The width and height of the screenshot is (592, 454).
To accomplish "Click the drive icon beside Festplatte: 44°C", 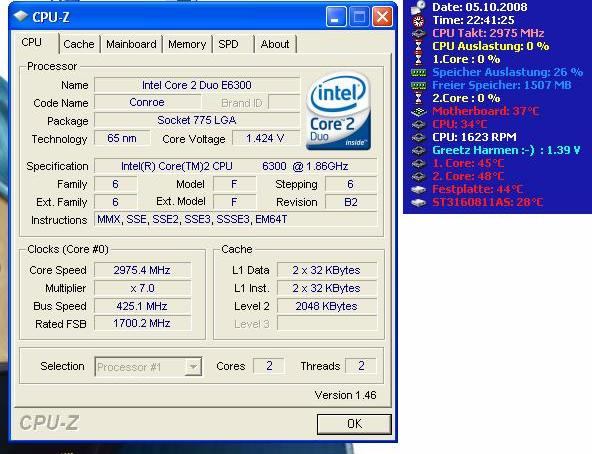I will point(418,189).
